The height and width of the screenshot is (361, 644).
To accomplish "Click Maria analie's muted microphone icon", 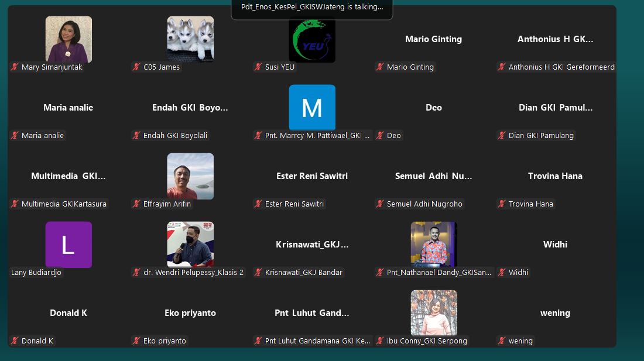I will point(15,135).
